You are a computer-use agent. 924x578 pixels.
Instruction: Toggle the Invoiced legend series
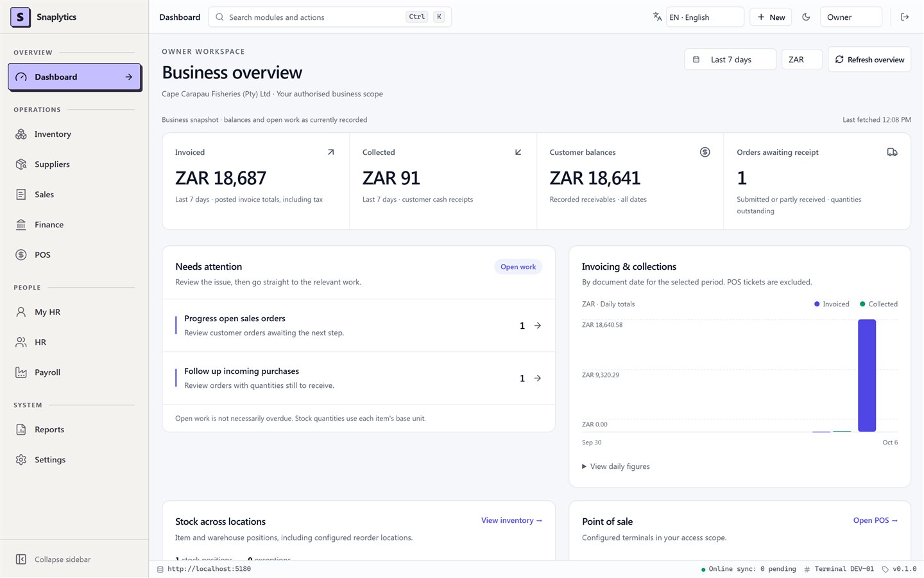[832, 304]
